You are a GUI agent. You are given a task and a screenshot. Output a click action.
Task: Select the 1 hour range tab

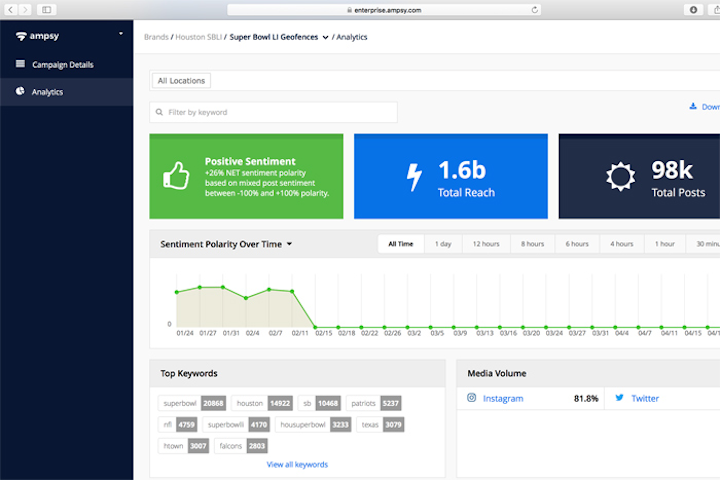[664, 244]
